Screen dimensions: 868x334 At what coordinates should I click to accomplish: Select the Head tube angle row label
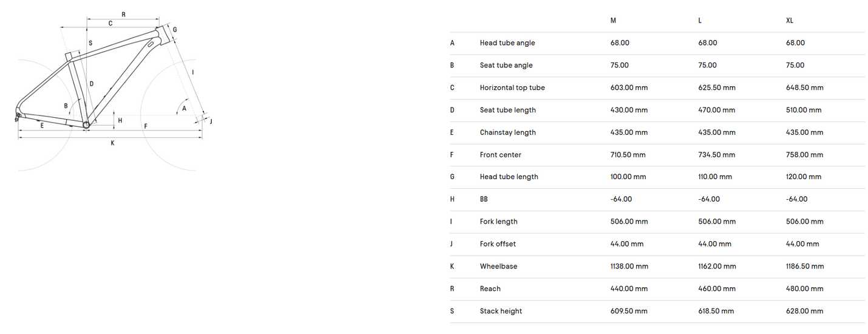coord(507,43)
